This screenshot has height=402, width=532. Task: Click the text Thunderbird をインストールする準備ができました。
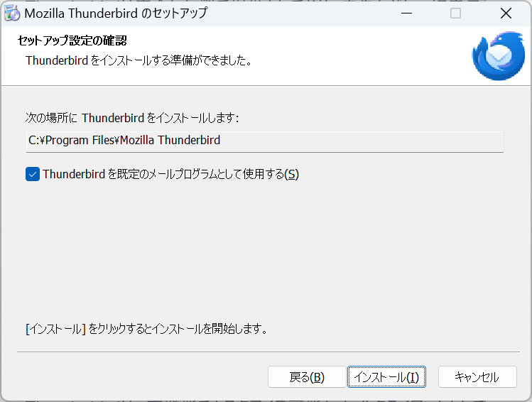[x=139, y=60]
